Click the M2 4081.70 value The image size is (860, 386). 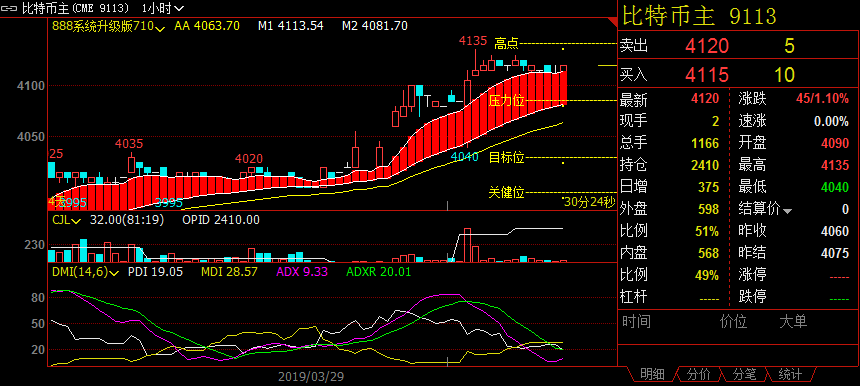(375, 26)
